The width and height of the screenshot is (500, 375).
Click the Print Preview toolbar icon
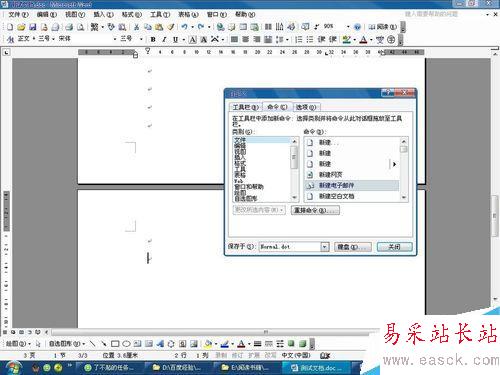pos(80,27)
